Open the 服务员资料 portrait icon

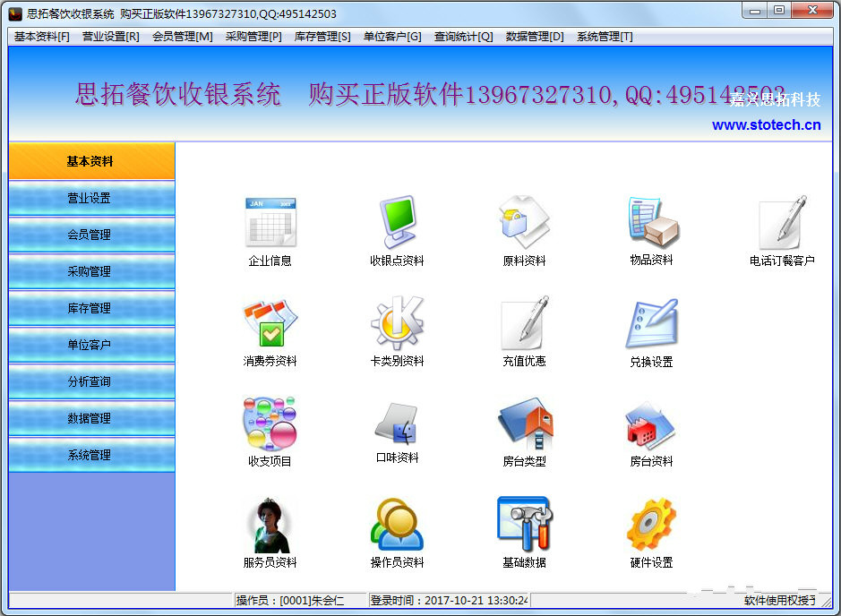coord(270,525)
